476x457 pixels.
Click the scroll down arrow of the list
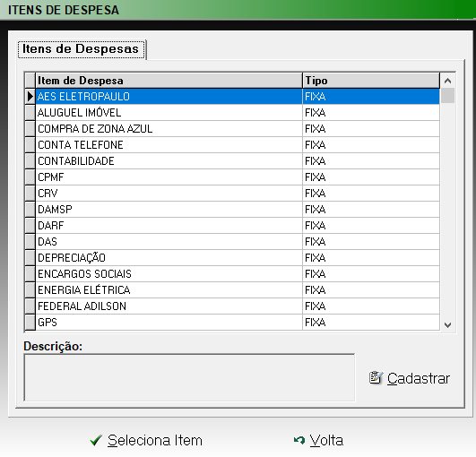pyautogui.click(x=447, y=325)
